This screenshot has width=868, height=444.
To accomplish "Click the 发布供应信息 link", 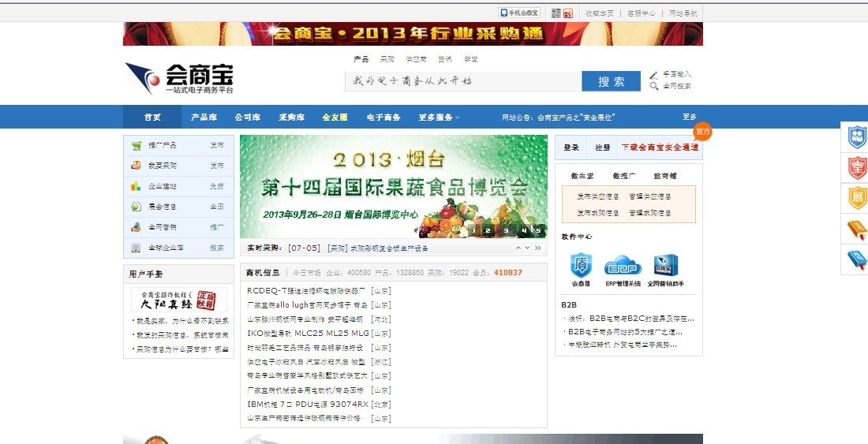I will tap(598, 196).
